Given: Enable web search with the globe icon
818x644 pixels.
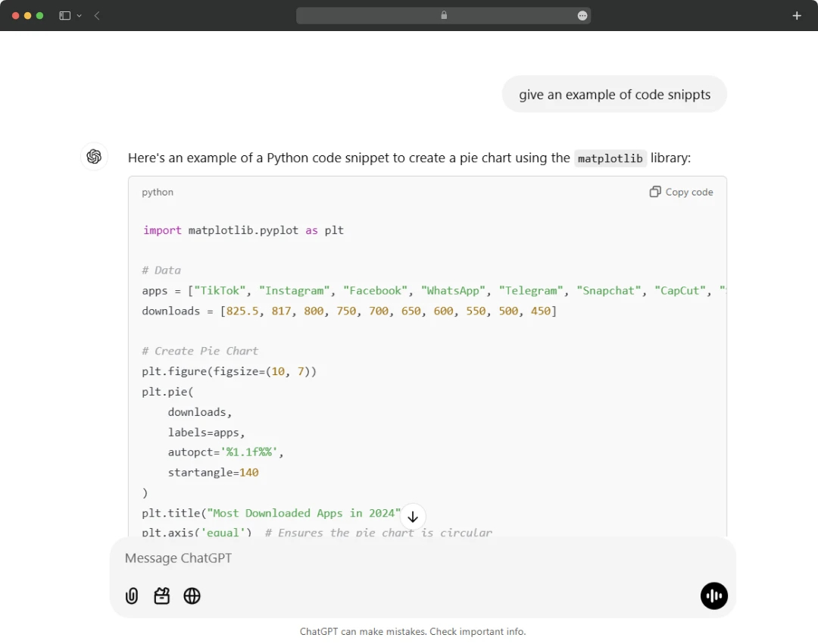Looking at the screenshot, I should (x=192, y=596).
